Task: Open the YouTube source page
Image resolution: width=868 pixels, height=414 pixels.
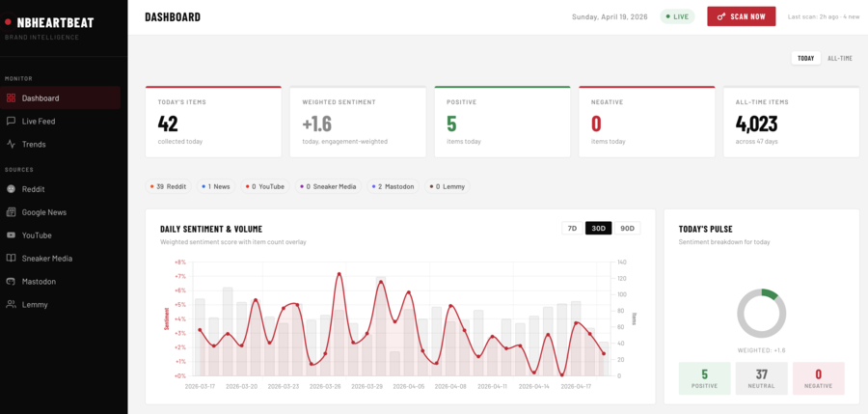Action: coord(61,235)
